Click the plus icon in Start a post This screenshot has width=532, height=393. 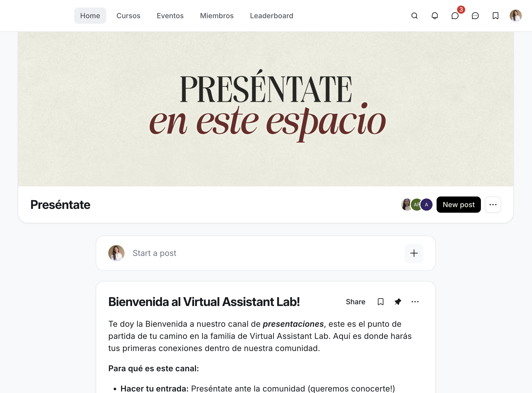pyautogui.click(x=414, y=253)
